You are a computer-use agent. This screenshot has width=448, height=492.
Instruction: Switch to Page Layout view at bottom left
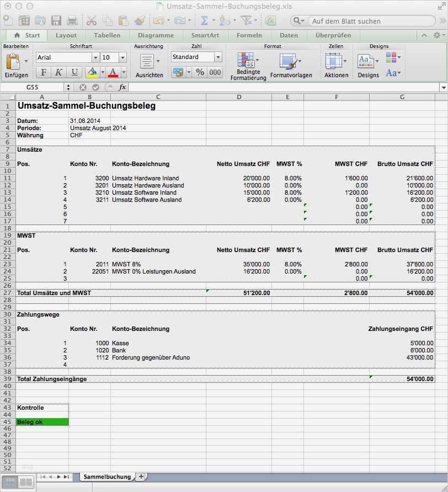click(x=25, y=482)
